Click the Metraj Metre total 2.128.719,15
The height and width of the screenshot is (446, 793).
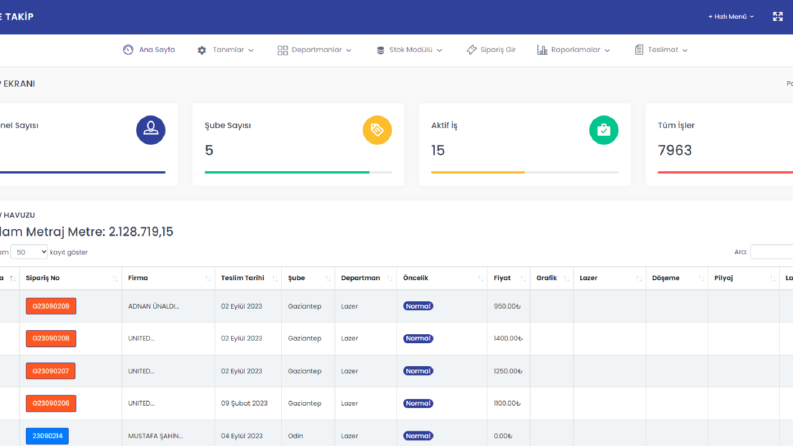[x=141, y=232]
